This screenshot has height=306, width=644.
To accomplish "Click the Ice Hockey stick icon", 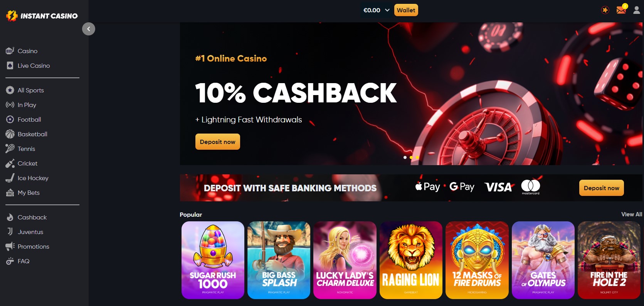I will (10, 178).
